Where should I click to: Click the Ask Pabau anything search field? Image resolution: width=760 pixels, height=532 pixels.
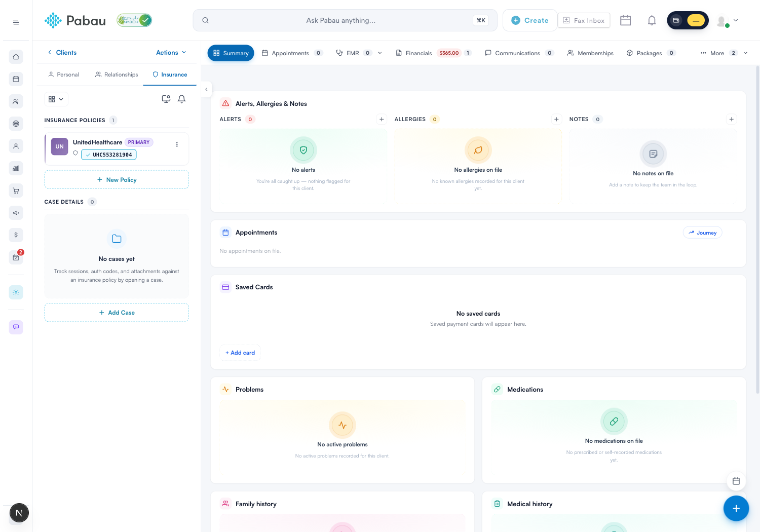345,20
